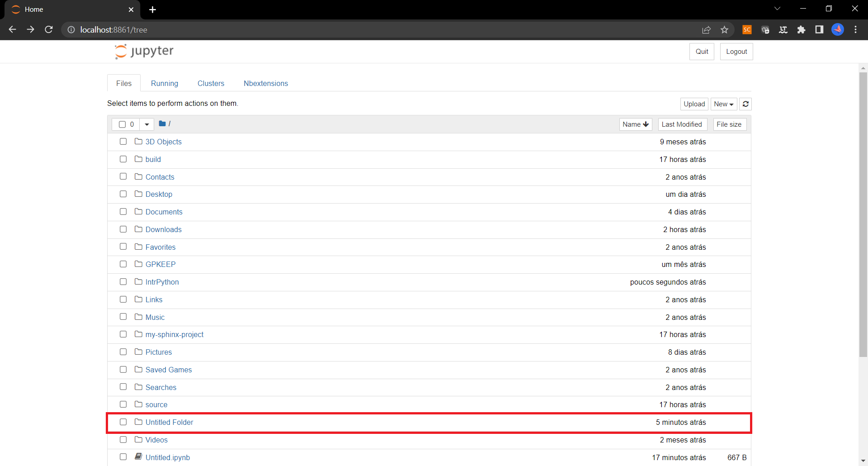This screenshot has width=868, height=466.
Task: Open the New dropdown menu
Action: click(724, 104)
